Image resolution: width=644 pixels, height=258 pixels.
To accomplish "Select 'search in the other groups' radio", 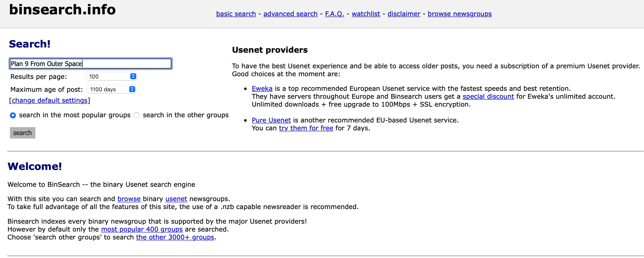I will point(136,115).
